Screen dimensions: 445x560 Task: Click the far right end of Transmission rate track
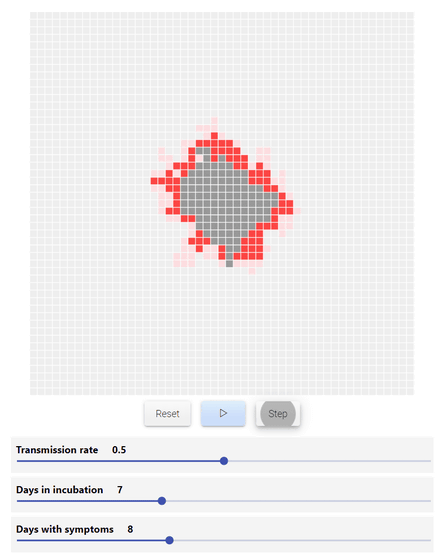(430, 461)
